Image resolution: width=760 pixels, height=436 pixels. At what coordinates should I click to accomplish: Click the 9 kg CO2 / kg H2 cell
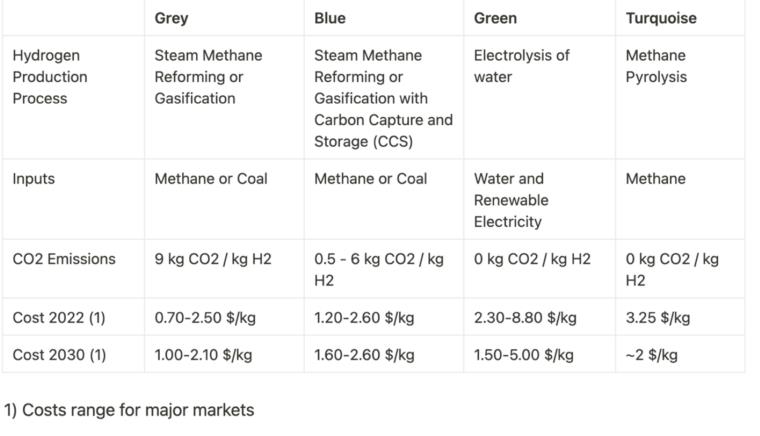tap(213, 259)
